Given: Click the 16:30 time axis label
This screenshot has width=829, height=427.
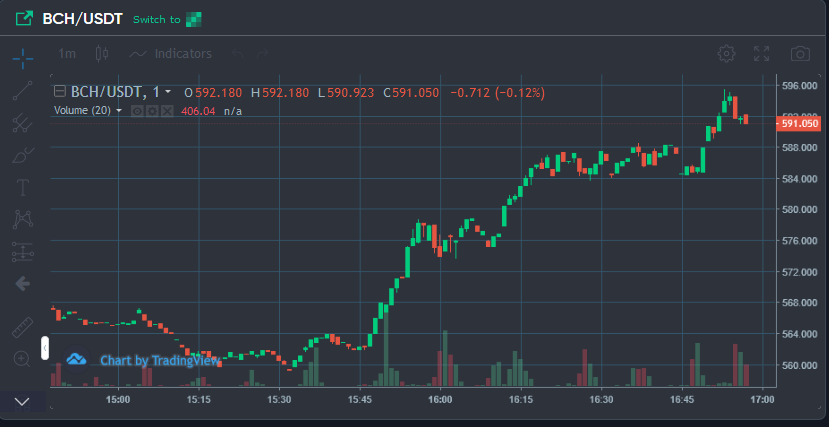Looking at the screenshot, I should [602, 400].
